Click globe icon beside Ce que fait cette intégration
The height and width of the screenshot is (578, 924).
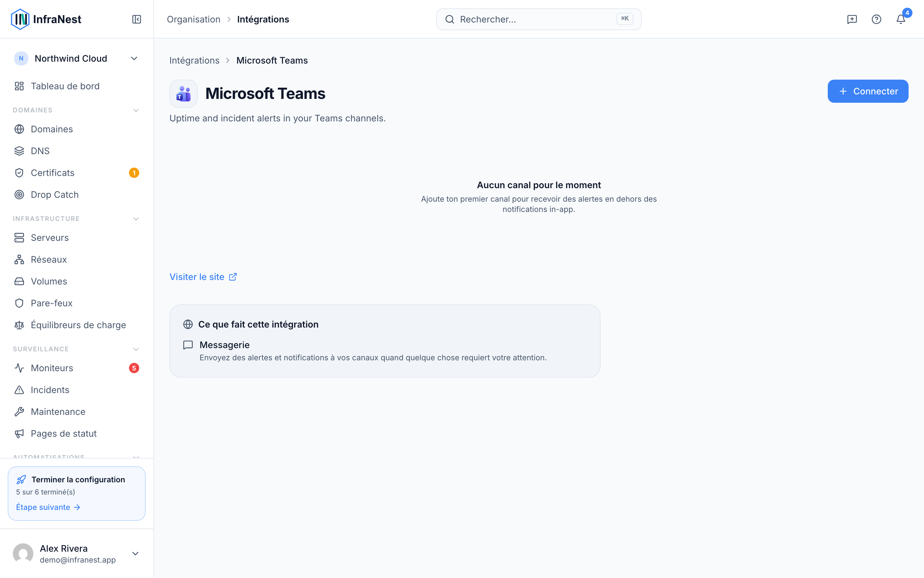pyautogui.click(x=188, y=324)
